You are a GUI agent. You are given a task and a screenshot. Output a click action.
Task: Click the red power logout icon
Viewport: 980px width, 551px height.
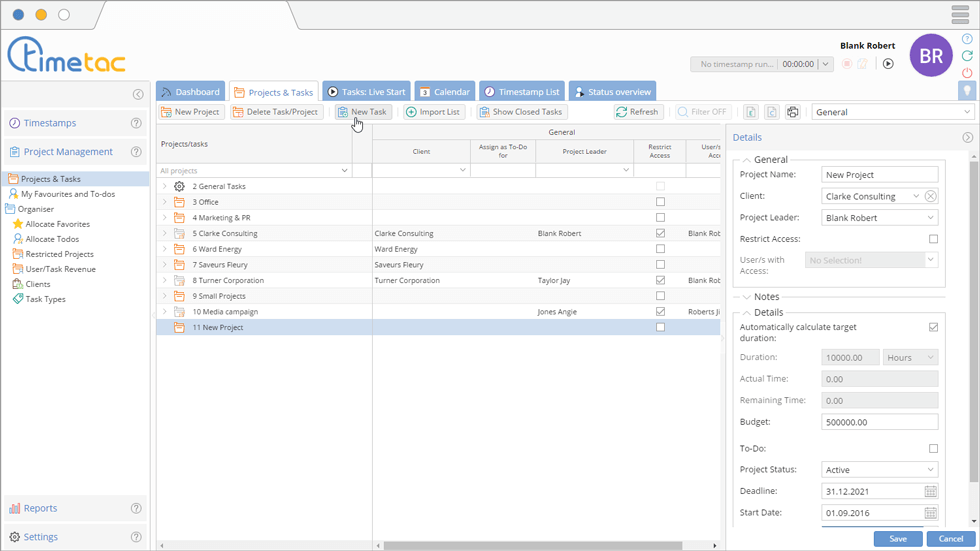tap(967, 72)
